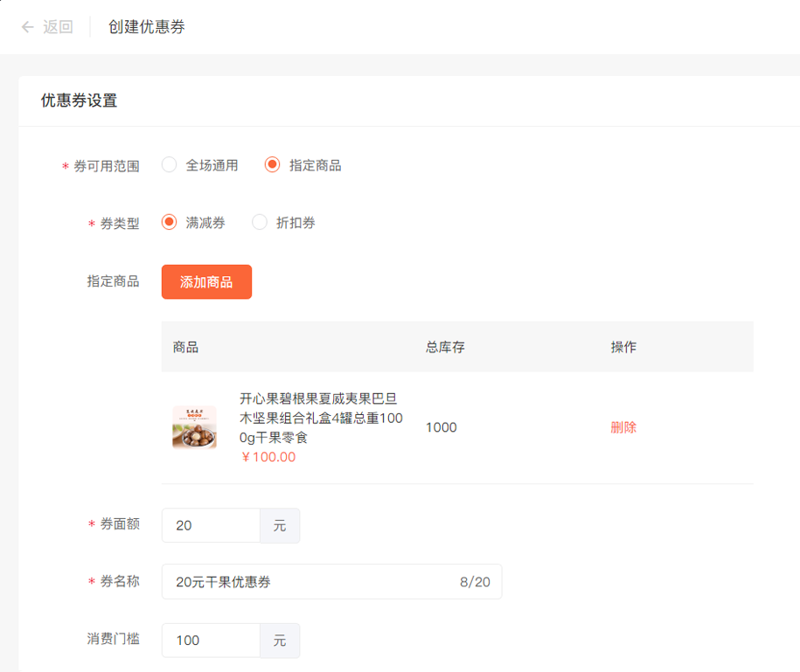
Task: Click the 总库存 column header
Action: (x=445, y=347)
